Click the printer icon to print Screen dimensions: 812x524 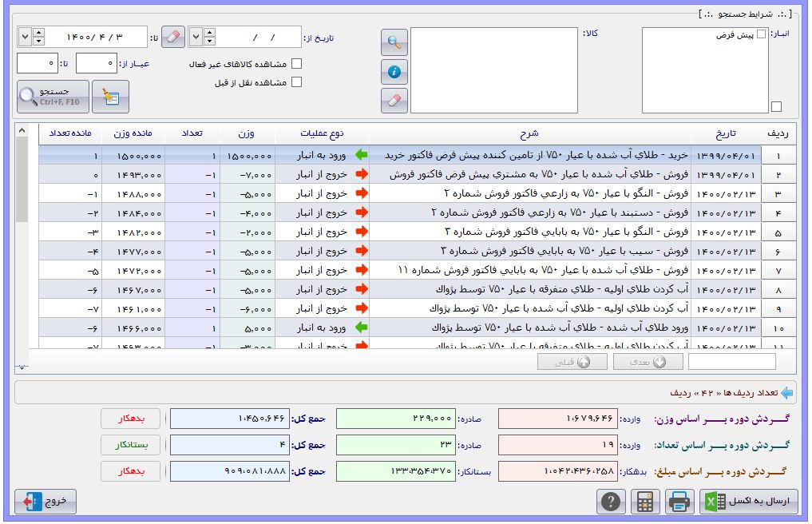[679, 502]
